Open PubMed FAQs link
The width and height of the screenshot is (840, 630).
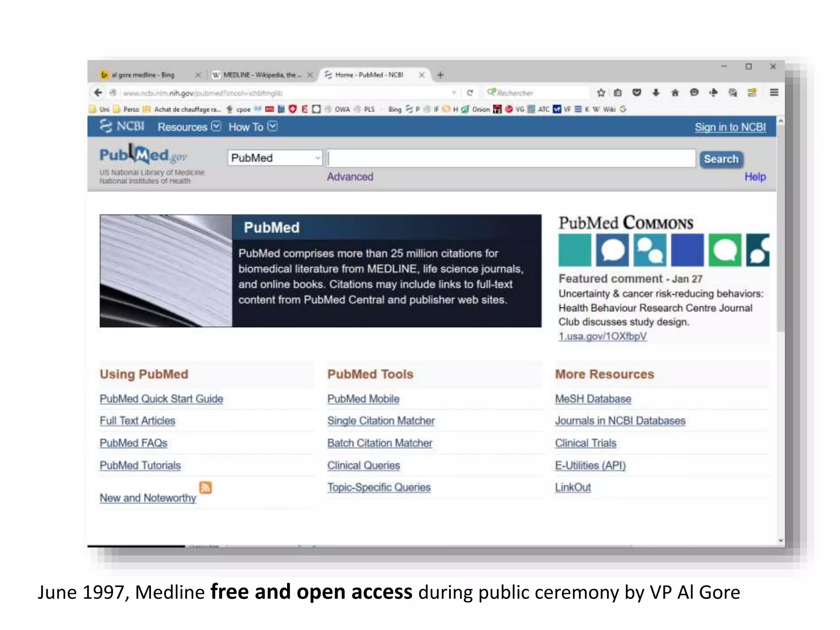tap(134, 443)
